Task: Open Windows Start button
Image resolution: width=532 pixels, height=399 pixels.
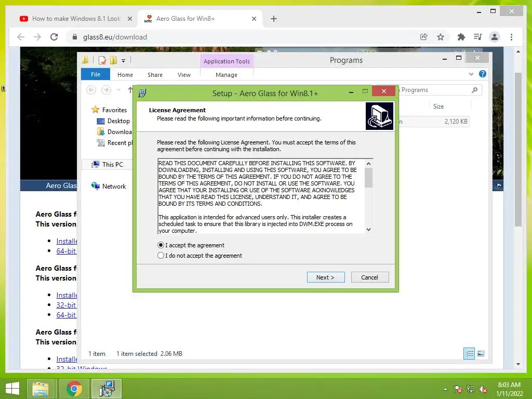Action: pos(12,388)
